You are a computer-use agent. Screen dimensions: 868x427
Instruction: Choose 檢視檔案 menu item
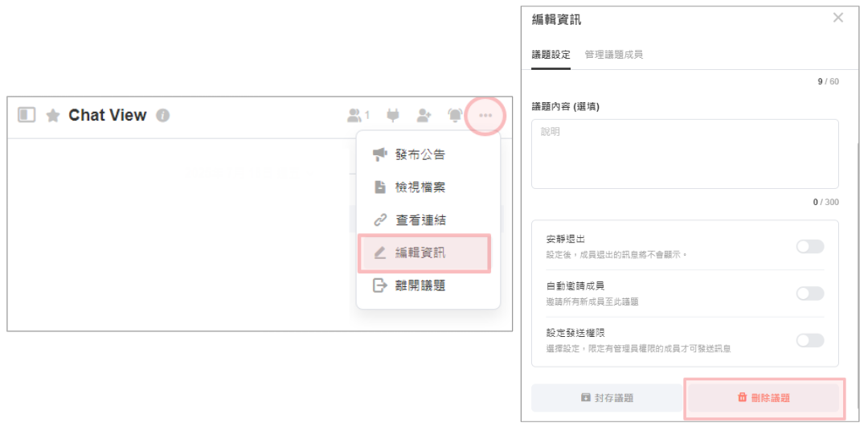[x=420, y=187]
